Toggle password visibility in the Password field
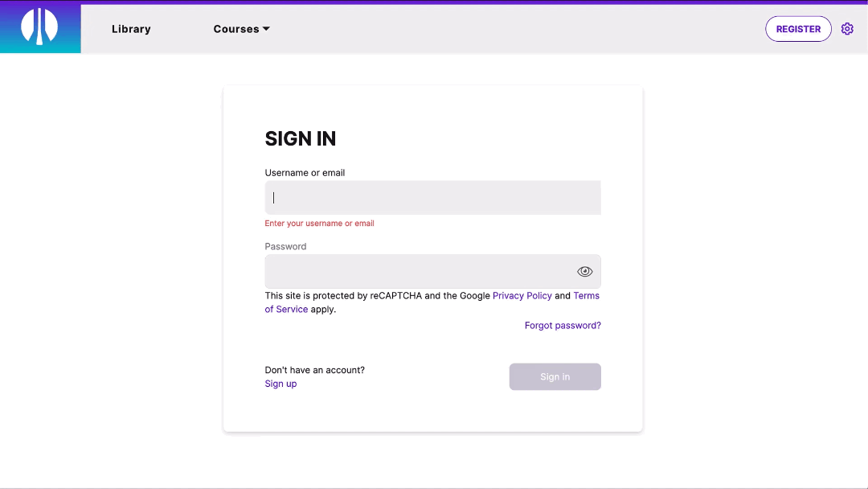The image size is (868, 489). click(x=584, y=271)
